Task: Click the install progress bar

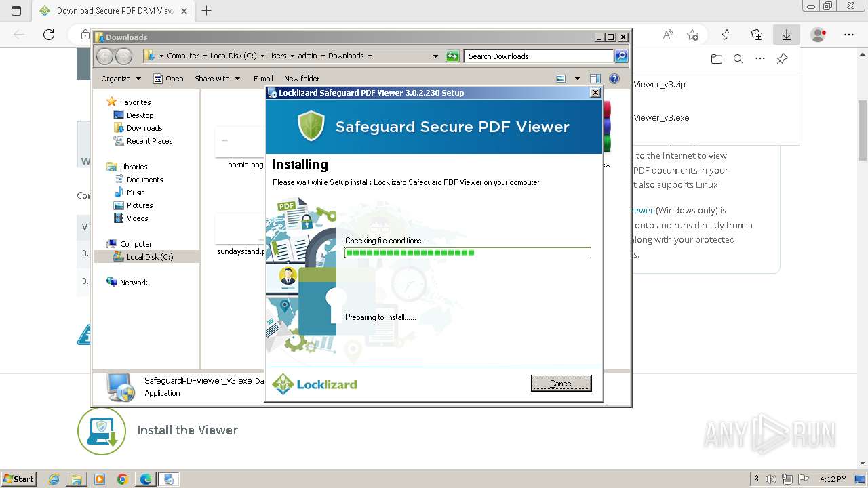Action: pos(467,253)
